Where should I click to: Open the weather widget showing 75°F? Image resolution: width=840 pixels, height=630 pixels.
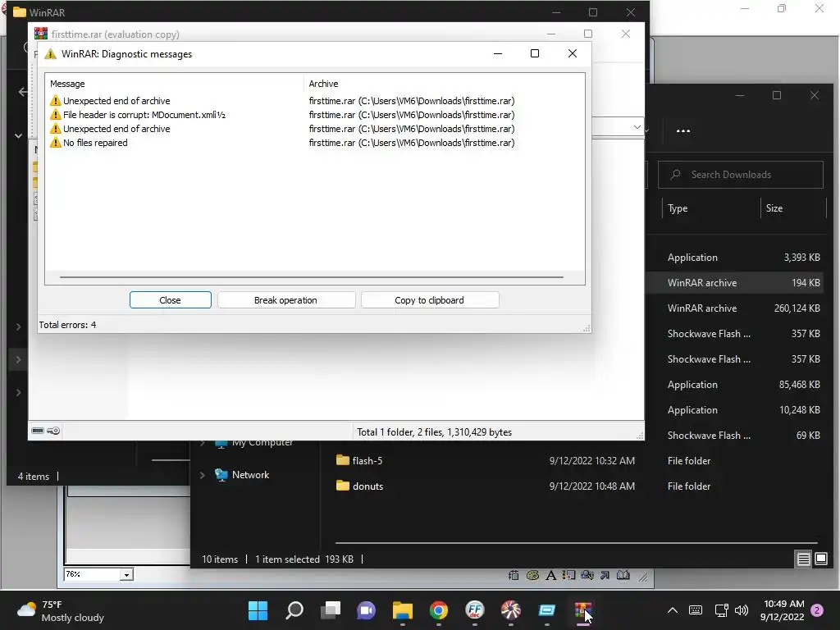coord(60,610)
